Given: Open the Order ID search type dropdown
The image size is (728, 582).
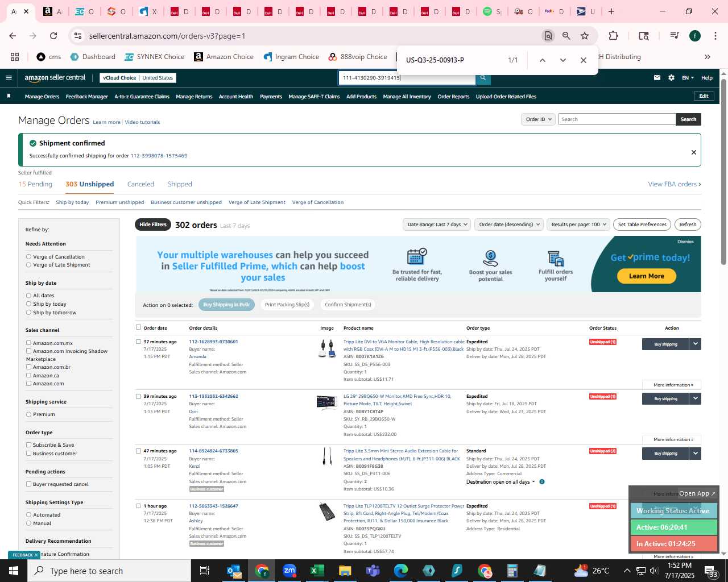Looking at the screenshot, I should coord(538,119).
